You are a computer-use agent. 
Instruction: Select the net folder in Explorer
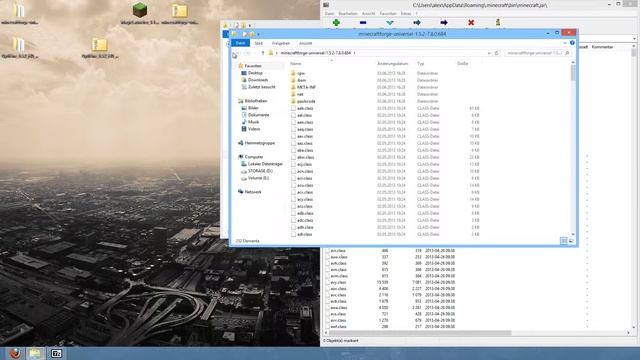[x=300, y=94]
